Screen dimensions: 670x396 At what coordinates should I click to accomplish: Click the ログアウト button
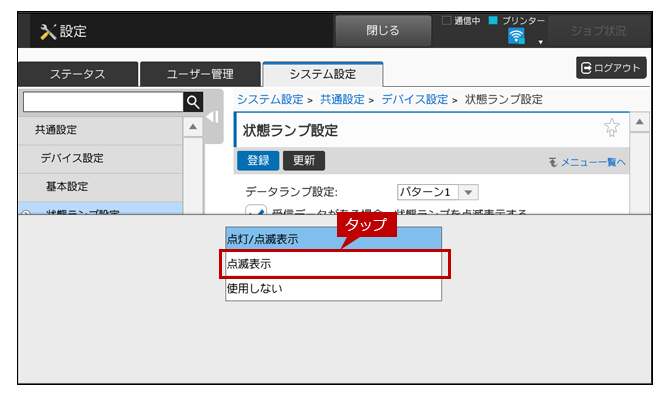pos(611,67)
